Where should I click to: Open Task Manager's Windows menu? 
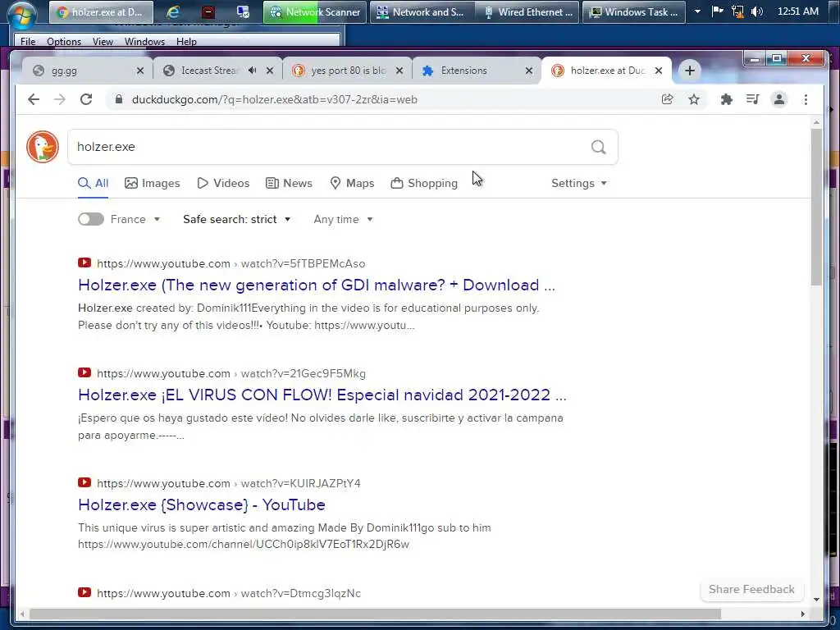click(x=144, y=41)
